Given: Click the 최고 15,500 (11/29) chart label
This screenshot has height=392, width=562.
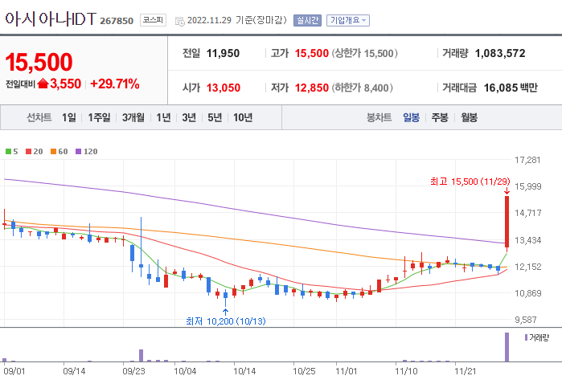Looking at the screenshot, I should point(470,182).
